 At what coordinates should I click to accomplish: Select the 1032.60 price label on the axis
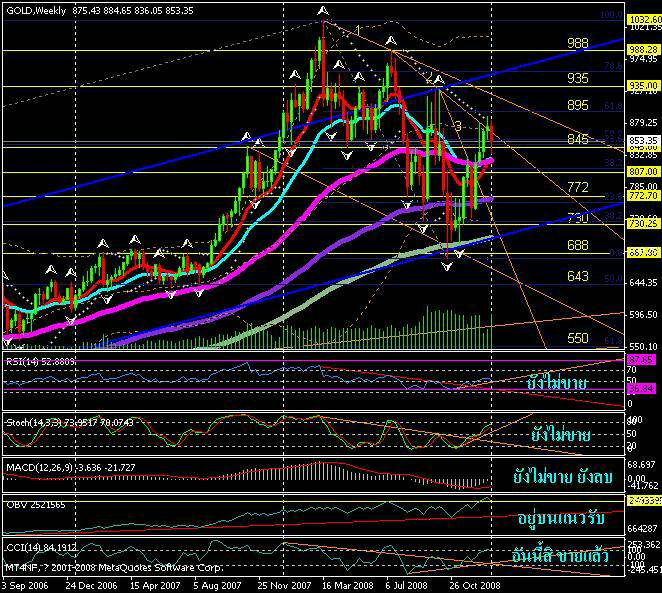640,18
